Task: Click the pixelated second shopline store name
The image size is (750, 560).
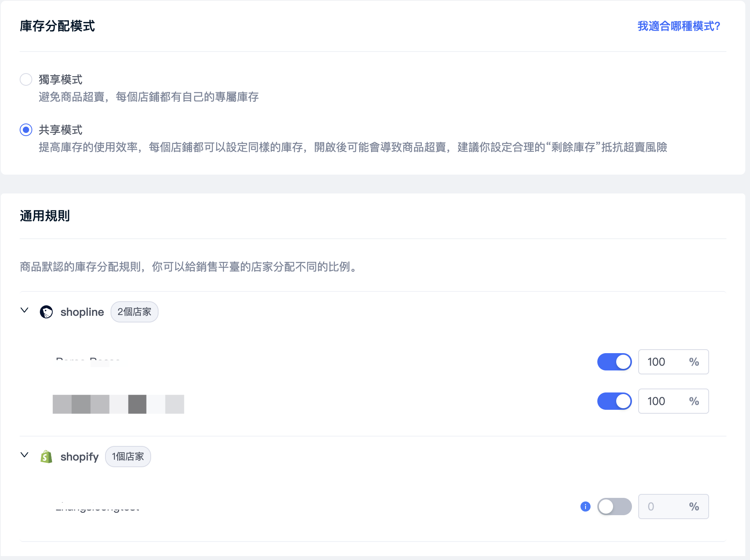Action: 118,404
